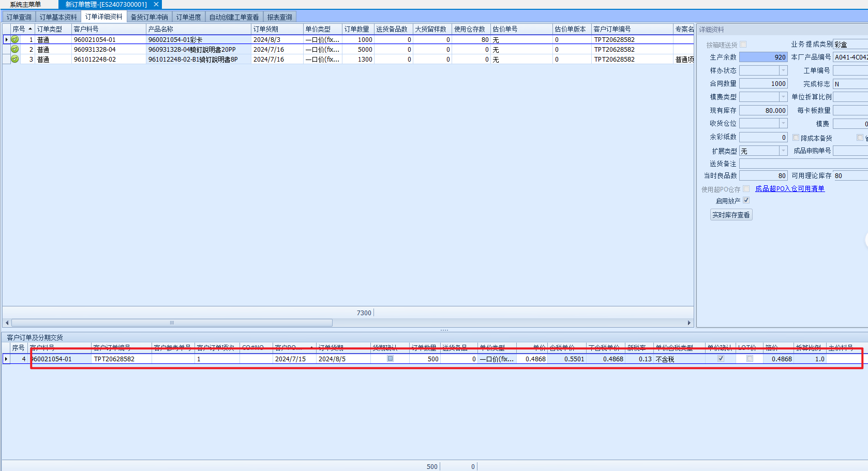Viewport: 868px width, 471px height.
Task: Click the splitter dots between the two grids
Action: pyautogui.click(x=444, y=330)
